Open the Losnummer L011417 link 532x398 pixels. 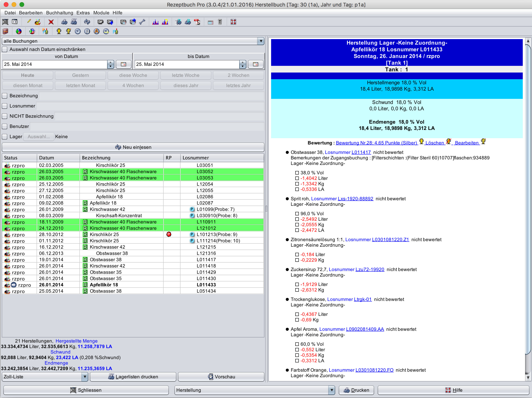coord(361,152)
